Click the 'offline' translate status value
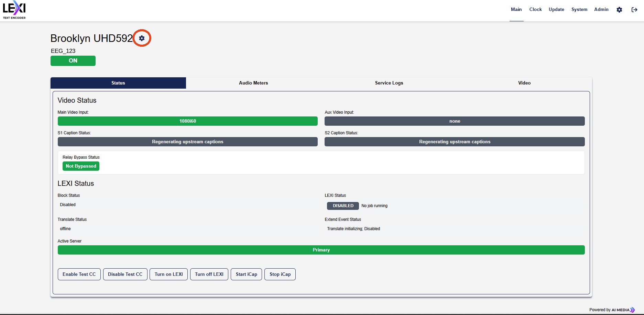The height and width of the screenshot is (315, 644). 65,229
